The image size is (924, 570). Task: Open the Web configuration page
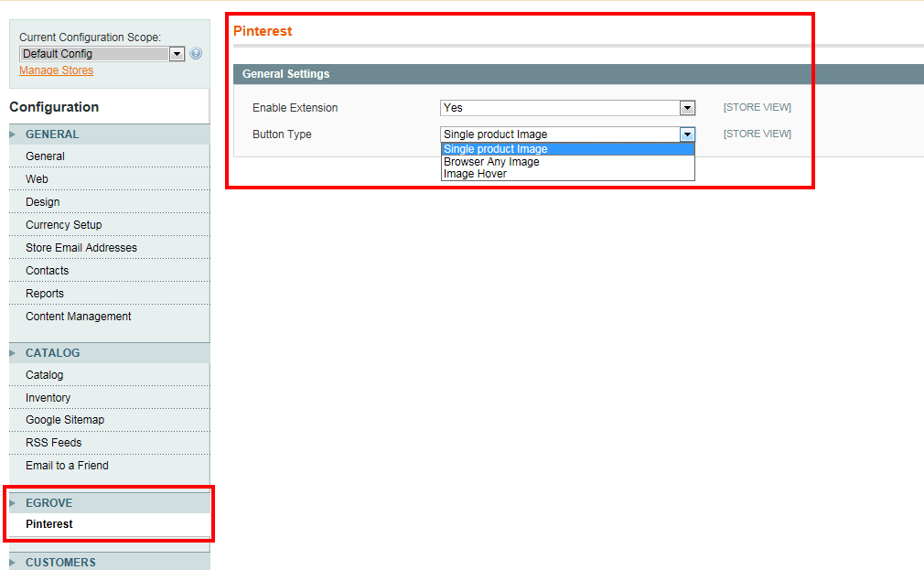110,179
